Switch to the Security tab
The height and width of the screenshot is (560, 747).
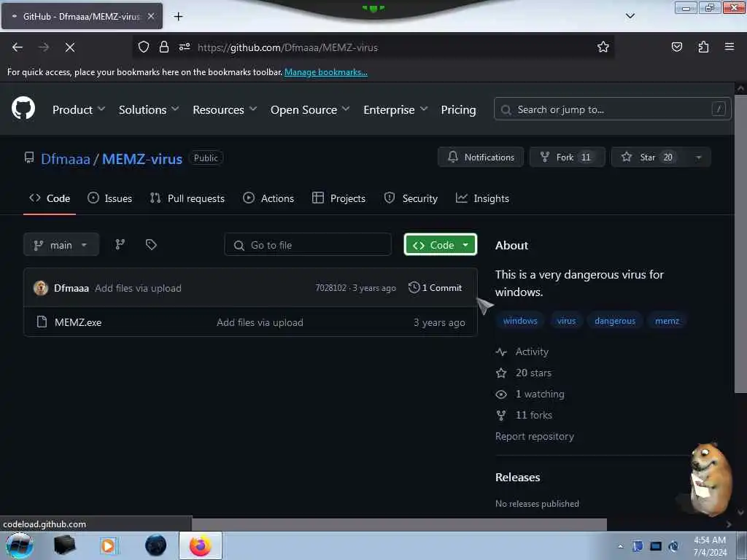pos(411,198)
